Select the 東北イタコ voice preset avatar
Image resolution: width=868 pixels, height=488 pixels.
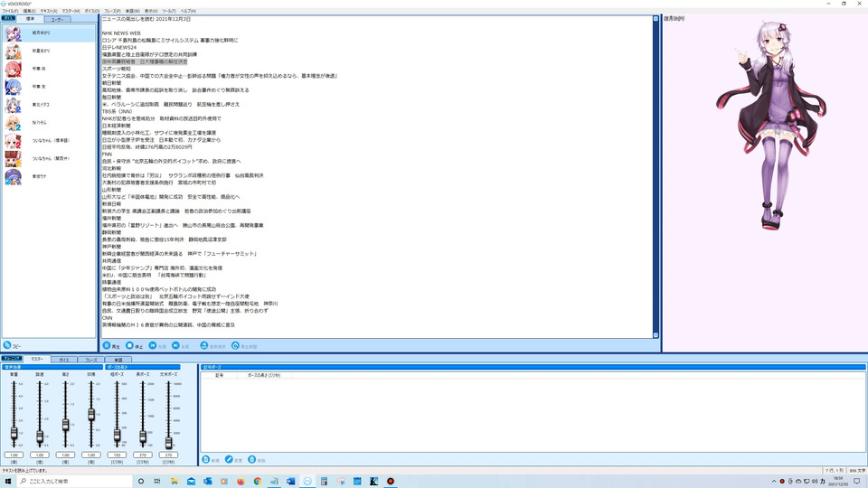click(13, 105)
